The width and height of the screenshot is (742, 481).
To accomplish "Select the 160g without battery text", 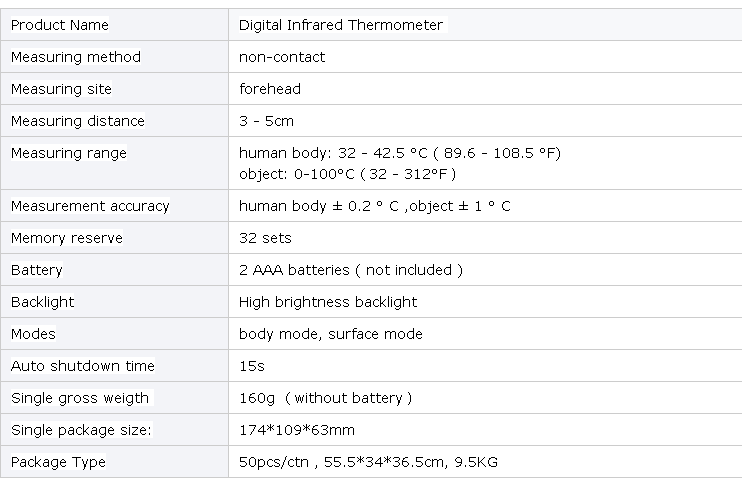I will pos(326,398).
